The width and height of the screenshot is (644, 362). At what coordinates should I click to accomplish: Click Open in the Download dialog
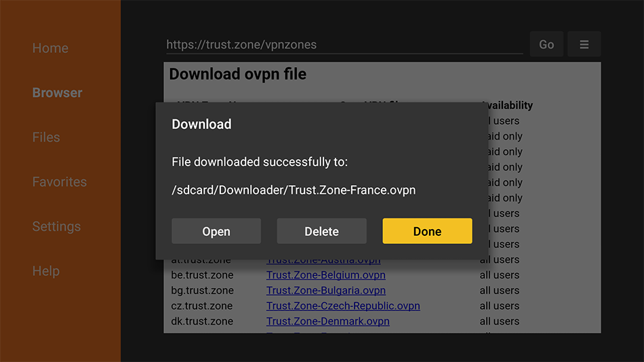pos(216,231)
